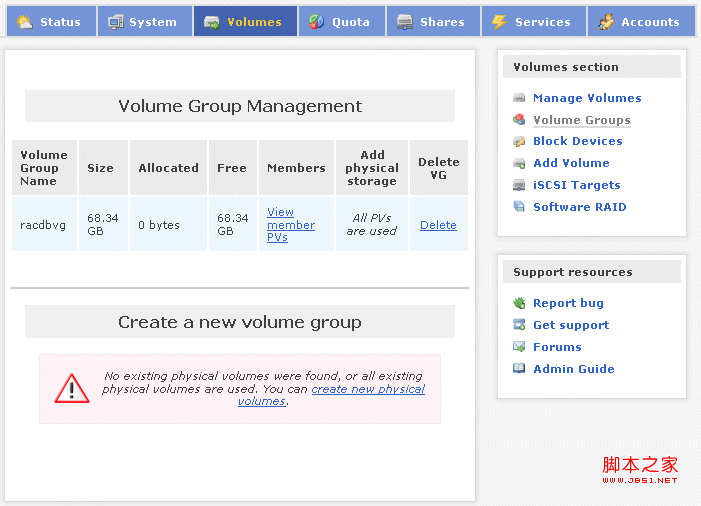Open the Status tab
Viewport: 701px width, 506px height.
pyautogui.click(x=50, y=22)
